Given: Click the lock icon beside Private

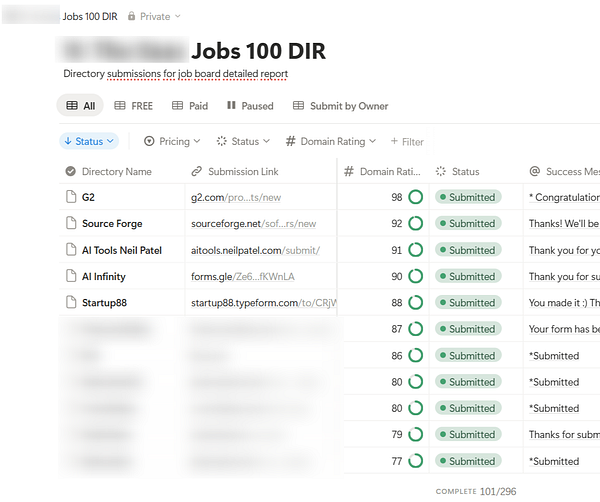Looking at the screenshot, I should tap(131, 16).
